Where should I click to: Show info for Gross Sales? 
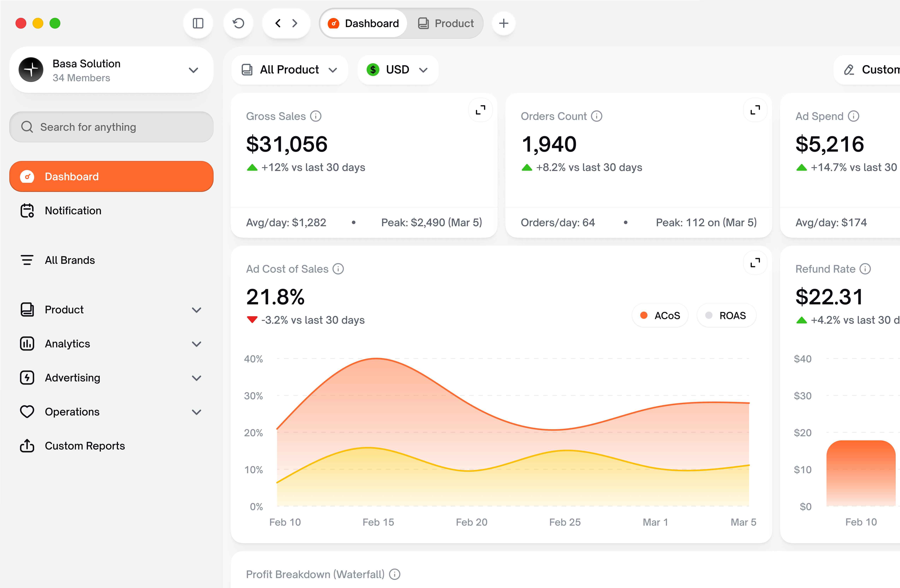click(x=316, y=116)
